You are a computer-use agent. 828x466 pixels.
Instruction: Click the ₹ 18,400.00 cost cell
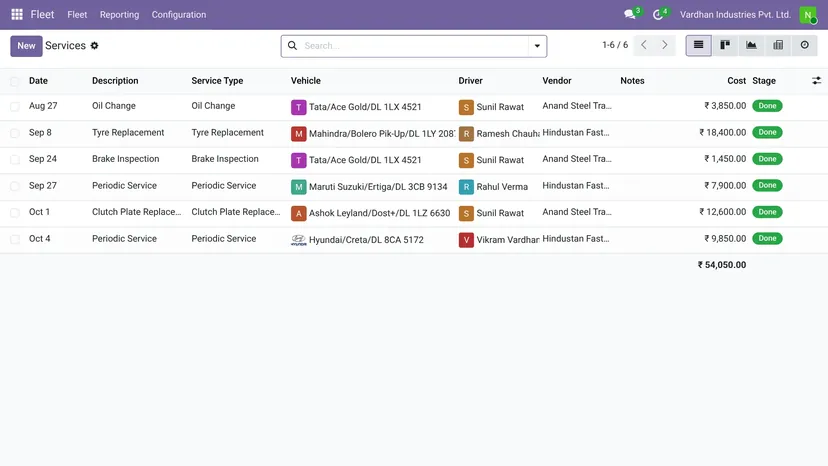722,133
